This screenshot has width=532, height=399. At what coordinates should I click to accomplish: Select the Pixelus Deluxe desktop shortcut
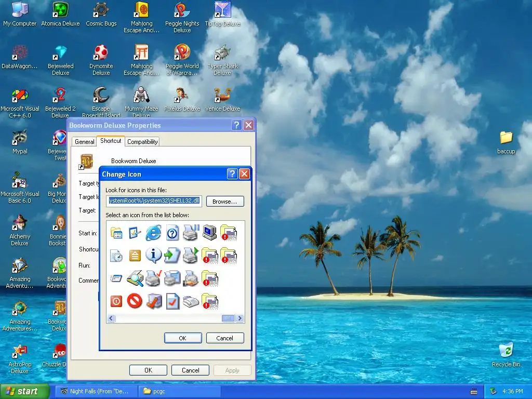pos(182,100)
